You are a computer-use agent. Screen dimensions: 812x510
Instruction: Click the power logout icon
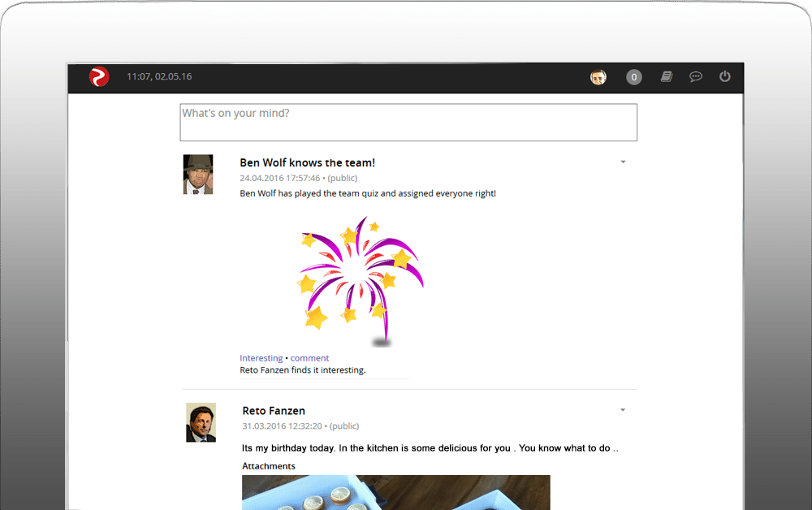[x=724, y=76]
